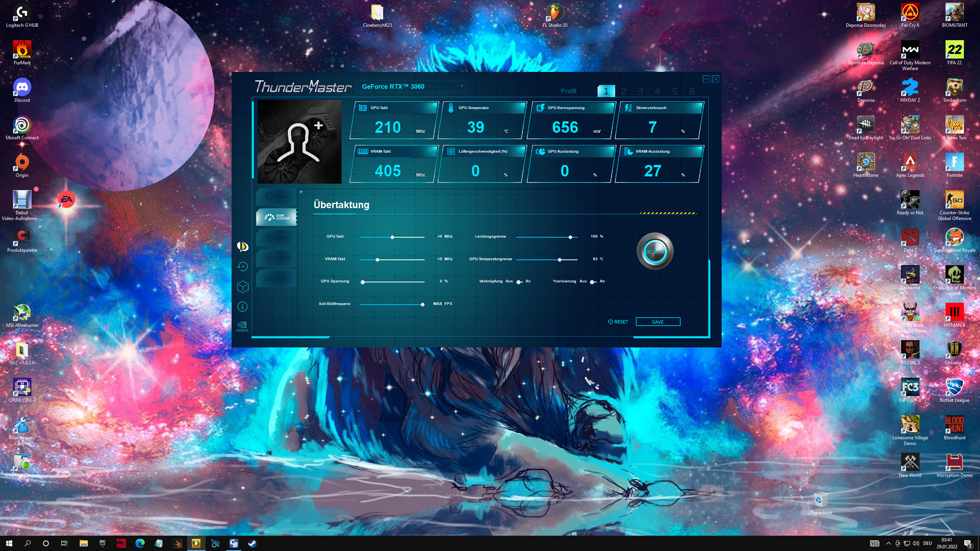
Task: Click the restore defaults circular arrow icon
Action: pyautogui.click(x=243, y=266)
